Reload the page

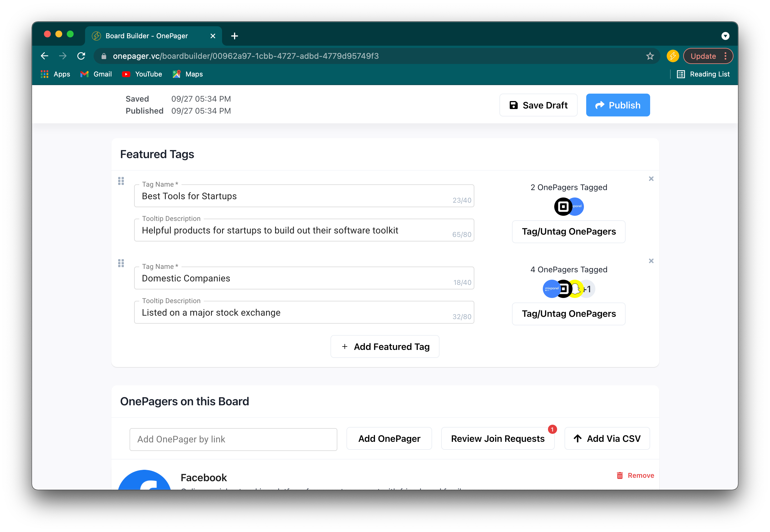tap(81, 56)
